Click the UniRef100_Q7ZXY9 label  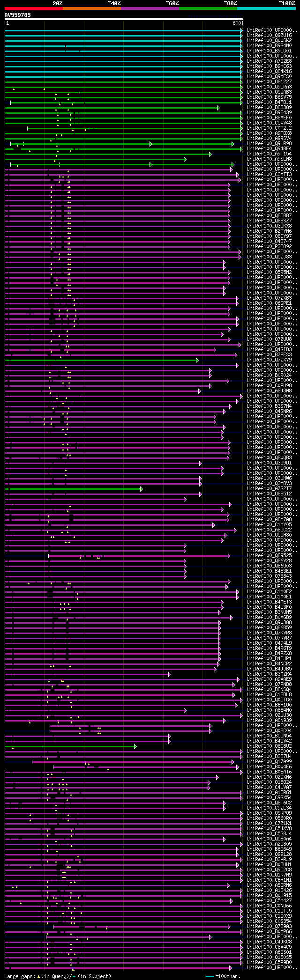(x=269, y=360)
